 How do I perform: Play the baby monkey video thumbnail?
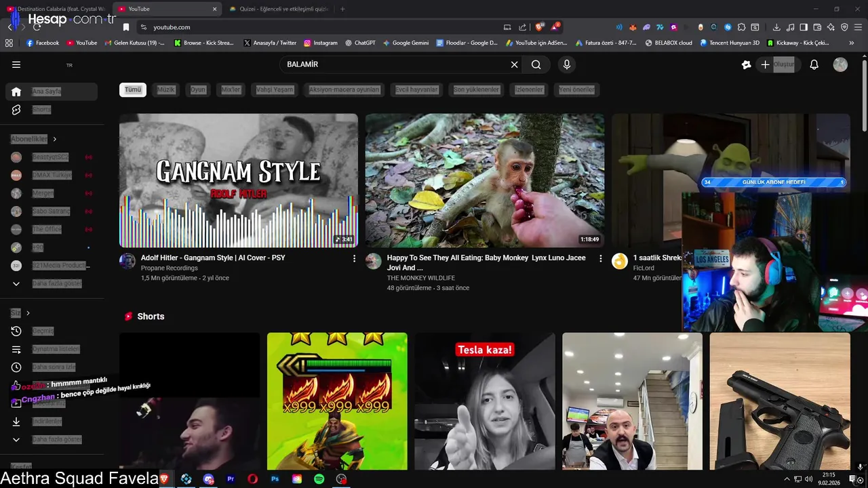pos(485,180)
